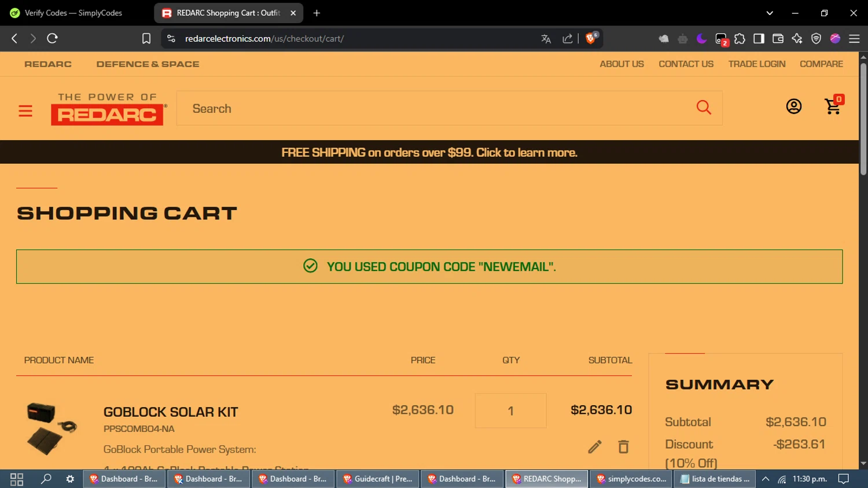Open Brave Wallet icon
The width and height of the screenshot is (868, 488).
click(x=778, y=38)
